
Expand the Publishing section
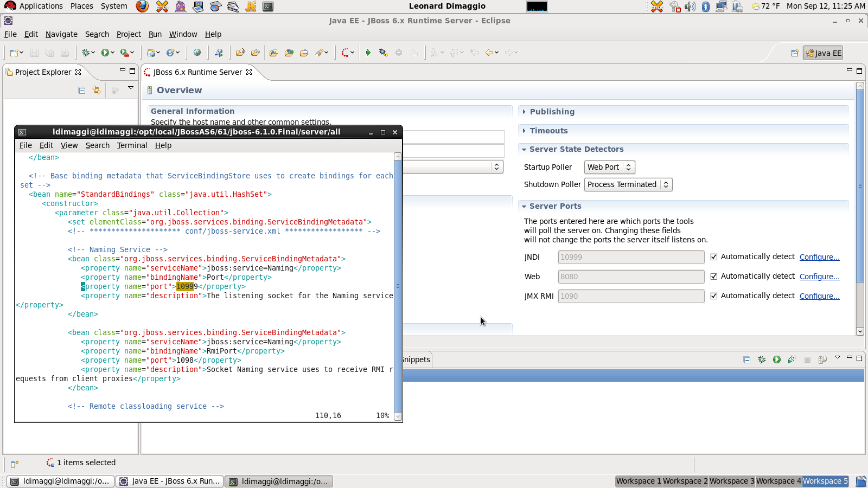coord(552,112)
